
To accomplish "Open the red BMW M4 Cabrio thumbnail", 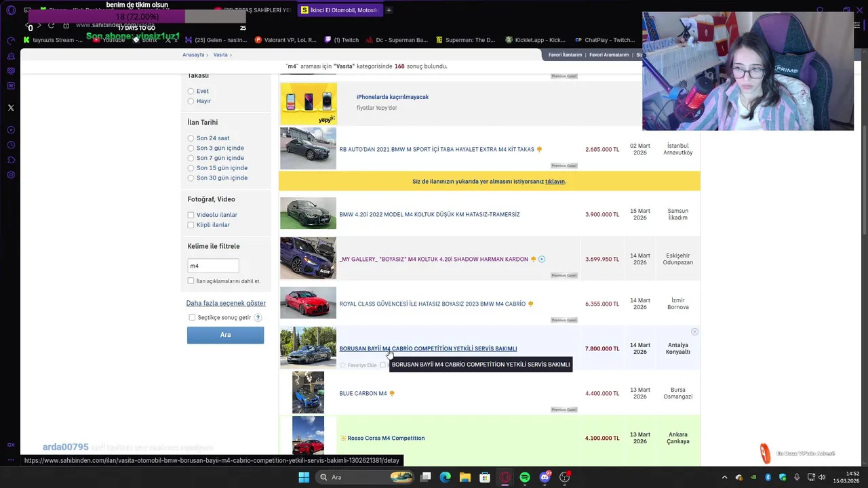I will click(308, 303).
